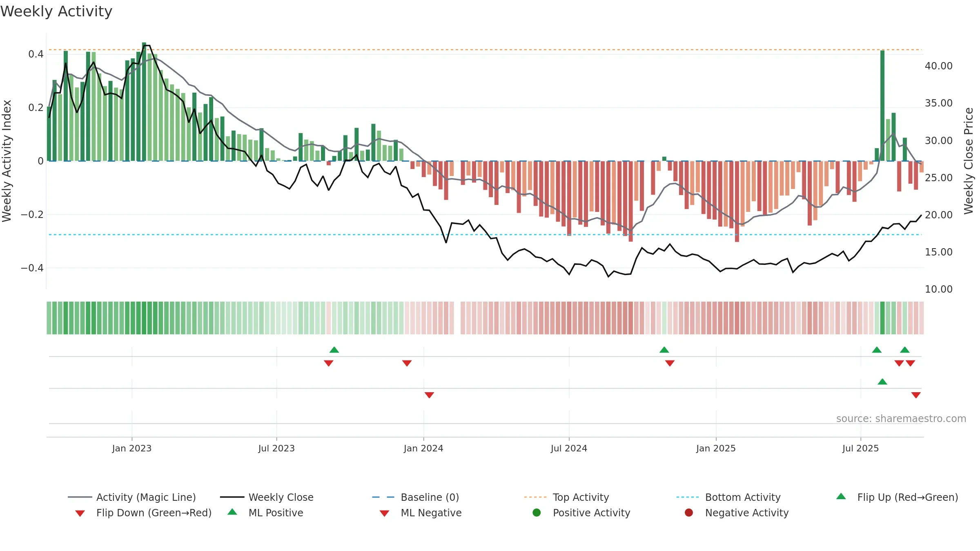Toggle the Baseline (0) legend entry

(x=416, y=497)
